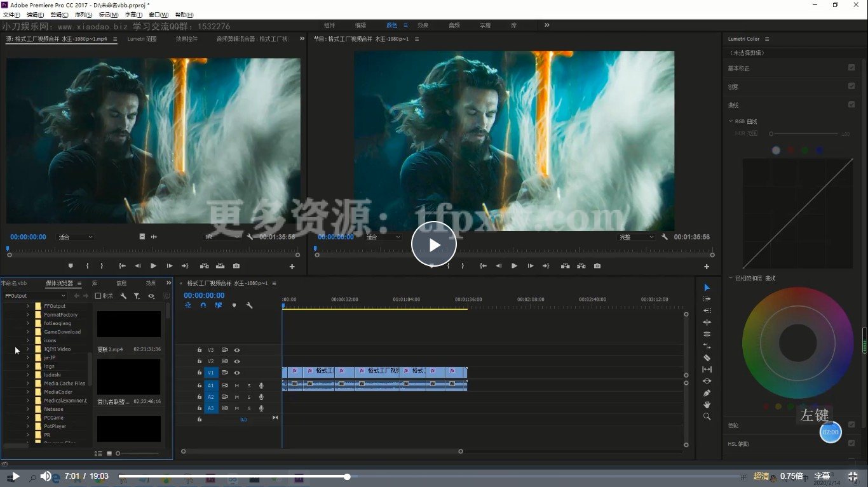
Task: Toggle the timeline Snap magnet icon
Action: point(203,305)
